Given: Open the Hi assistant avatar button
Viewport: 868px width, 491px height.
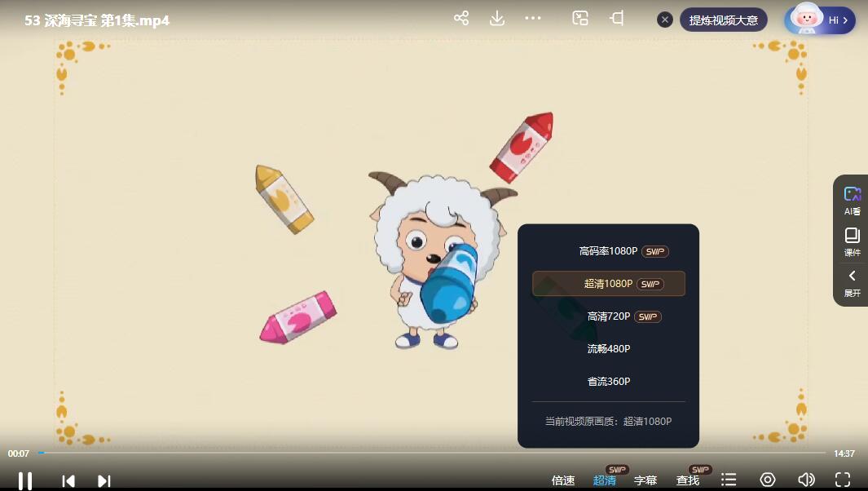Looking at the screenshot, I should 820,20.
